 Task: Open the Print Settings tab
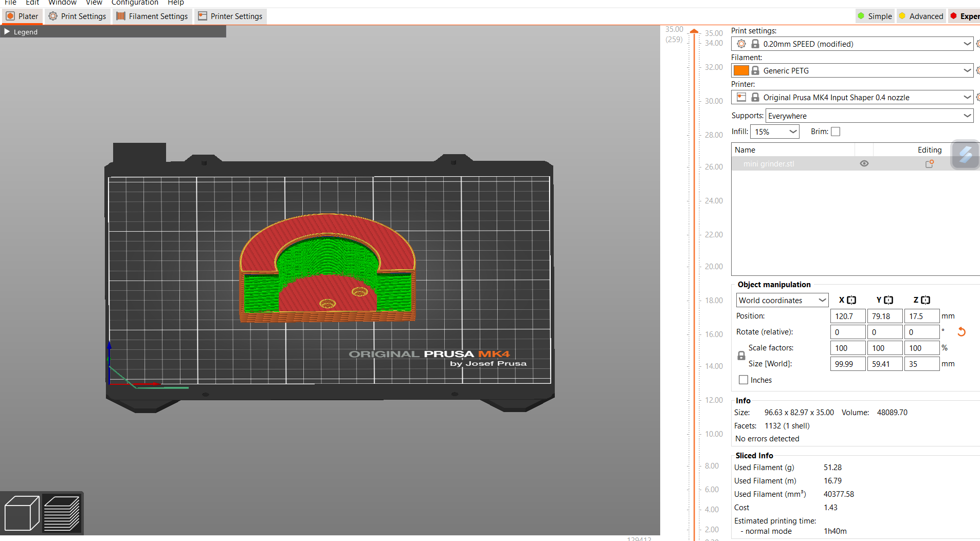(x=77, y=16)
